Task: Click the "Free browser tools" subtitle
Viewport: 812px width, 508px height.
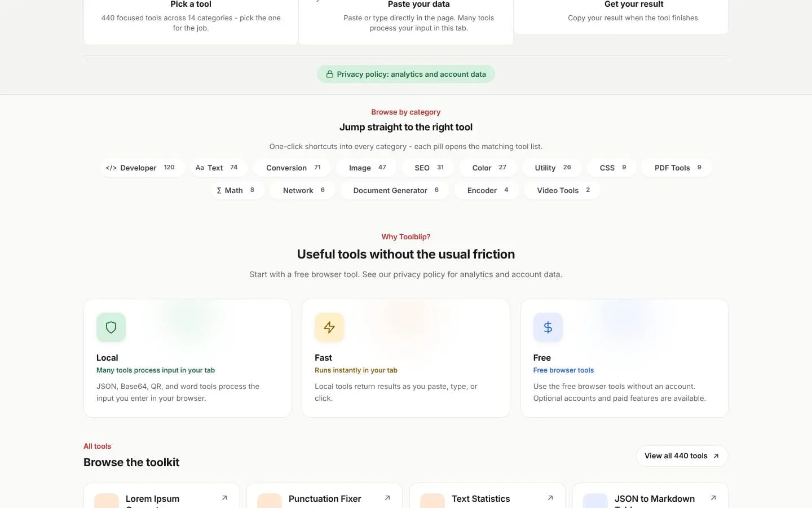Action: coord(563,370)
